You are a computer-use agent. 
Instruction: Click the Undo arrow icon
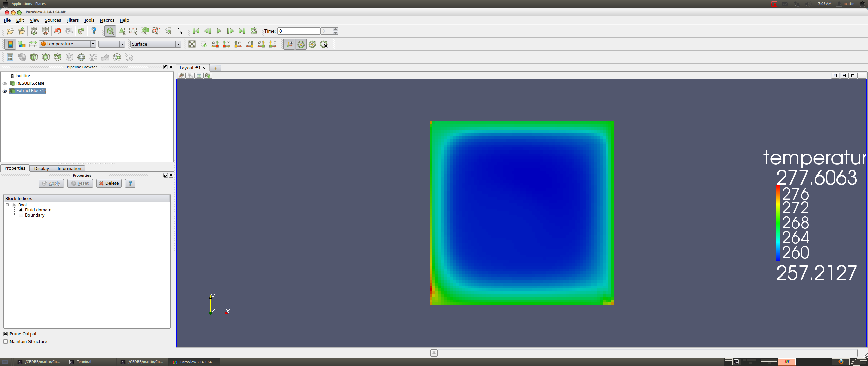pyautogui.click(x=58, y=31)
